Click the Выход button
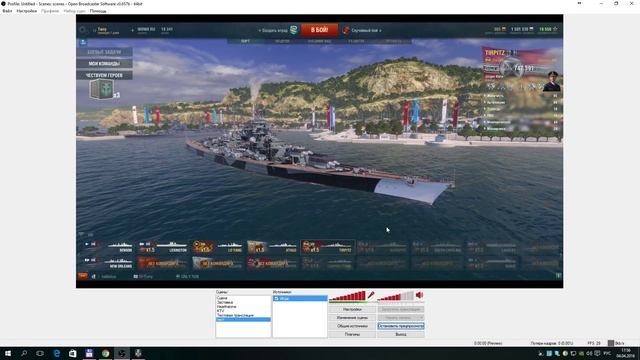This screenshot has height=360, width=640. pos(401,334)
